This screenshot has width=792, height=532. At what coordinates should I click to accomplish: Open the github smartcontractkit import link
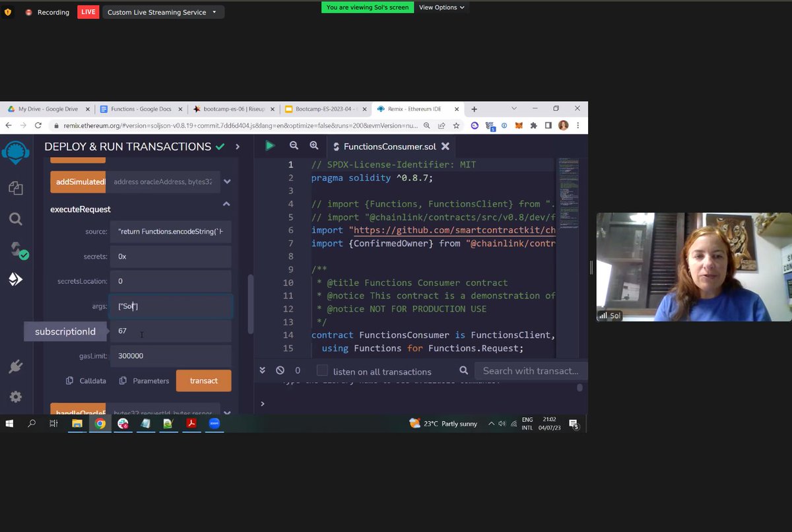coord(454,230)
